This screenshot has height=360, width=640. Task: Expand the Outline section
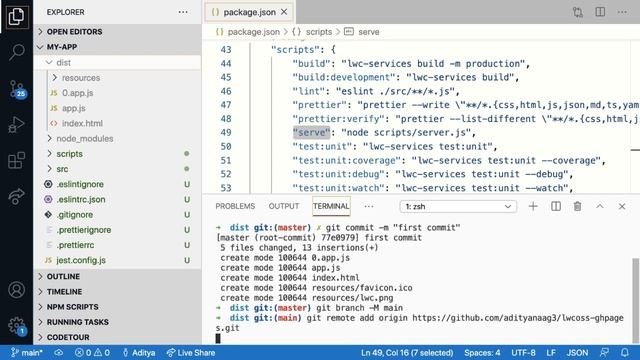pyautogui.click(x=117, y=276)
